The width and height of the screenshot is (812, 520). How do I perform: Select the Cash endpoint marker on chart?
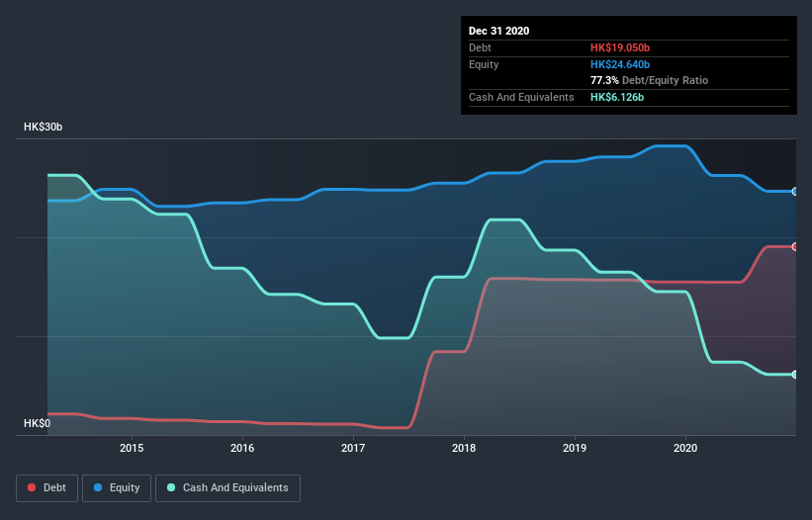(x=795, y=374)
